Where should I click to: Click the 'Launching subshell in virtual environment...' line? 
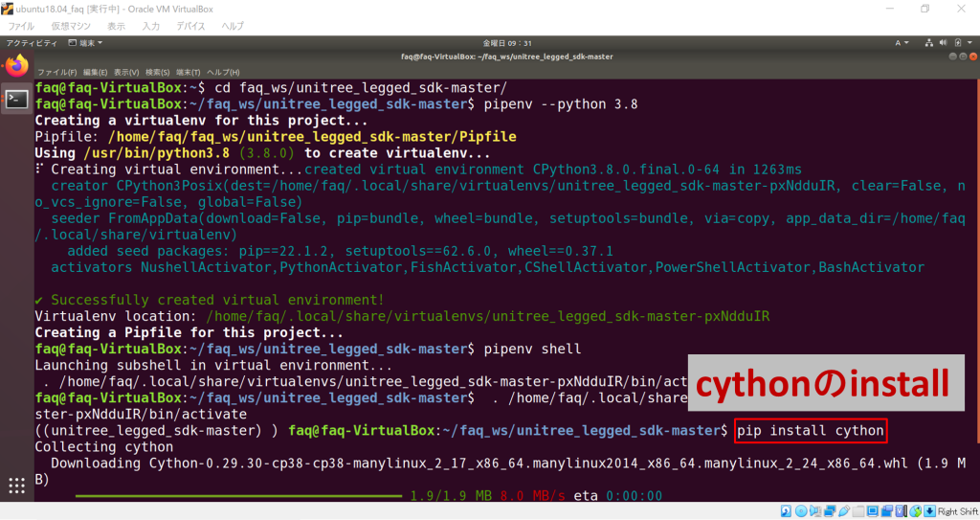tap(213, 365)
